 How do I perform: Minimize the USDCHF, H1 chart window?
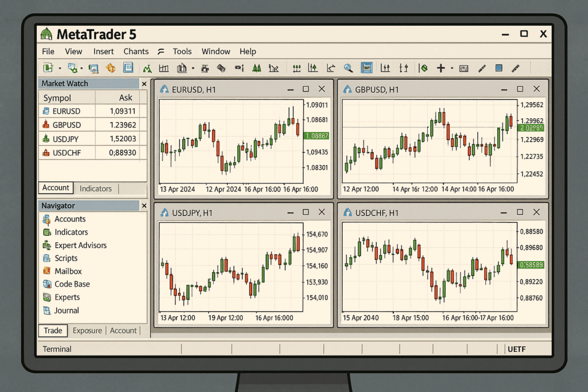tap(504, 212)
